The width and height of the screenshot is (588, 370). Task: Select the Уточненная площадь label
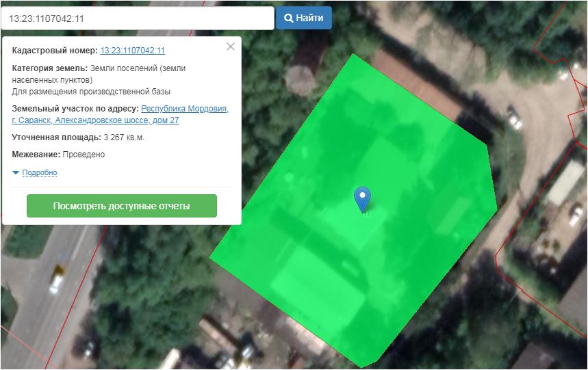[56, 137]
